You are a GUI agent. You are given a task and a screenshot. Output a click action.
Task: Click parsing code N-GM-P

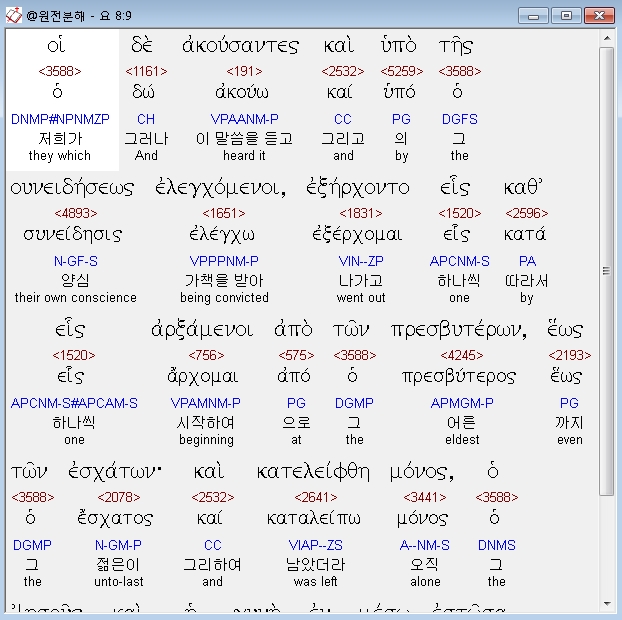(x=118, y=545)
